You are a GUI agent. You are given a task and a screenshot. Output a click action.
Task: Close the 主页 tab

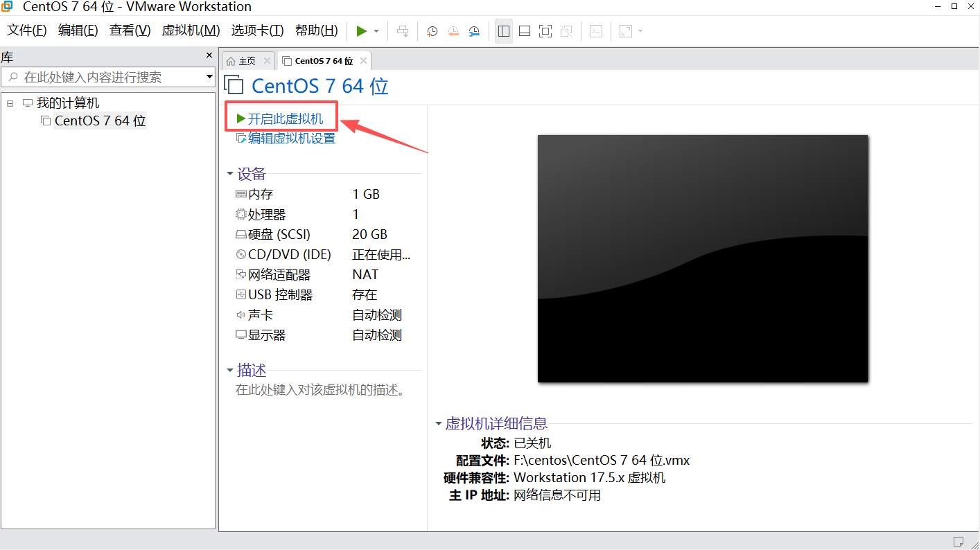[x=268, y=61]
